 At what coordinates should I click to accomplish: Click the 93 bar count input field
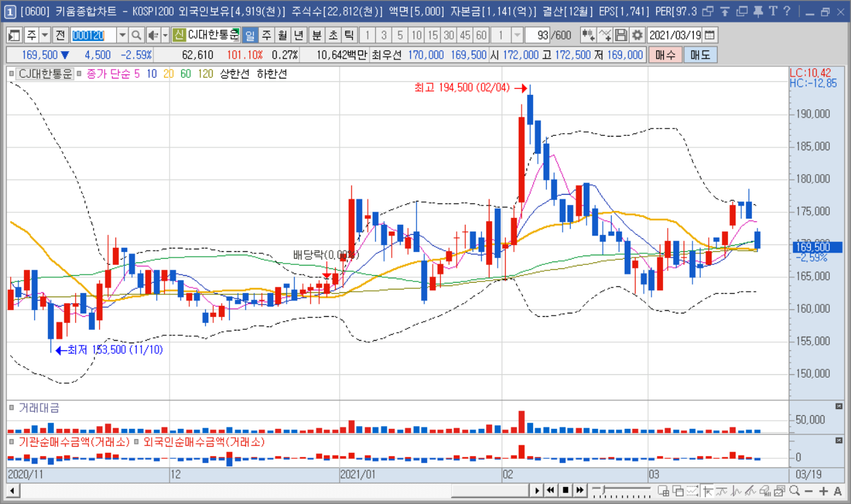[537, 36]
